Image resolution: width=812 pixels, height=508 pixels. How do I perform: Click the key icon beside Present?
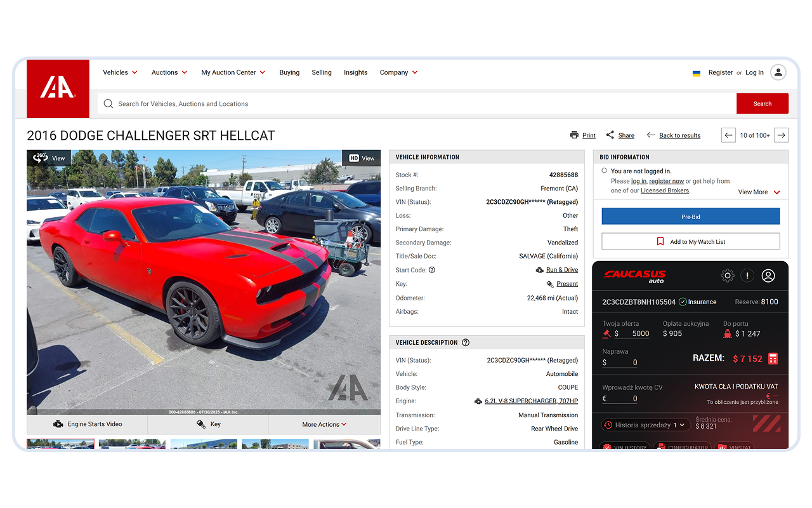(550, 284)
